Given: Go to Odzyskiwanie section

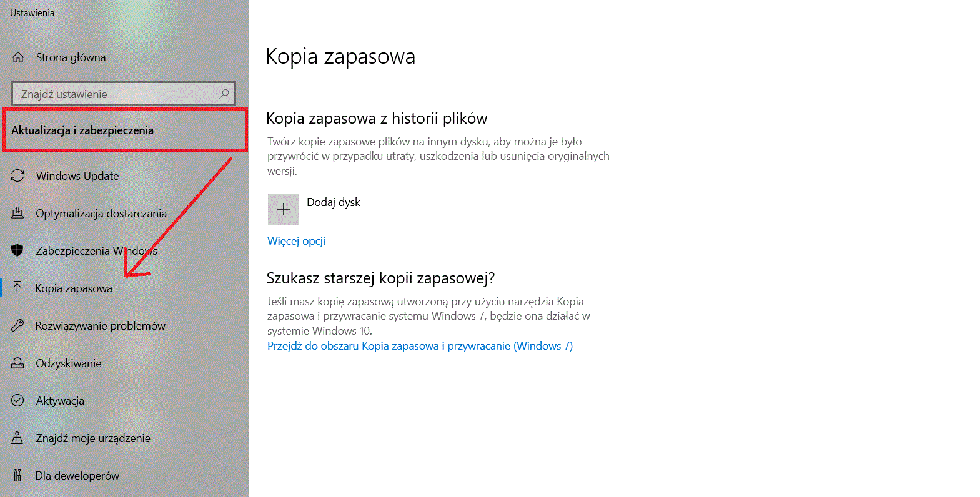Looking at the screenshot, I should 69,363.
